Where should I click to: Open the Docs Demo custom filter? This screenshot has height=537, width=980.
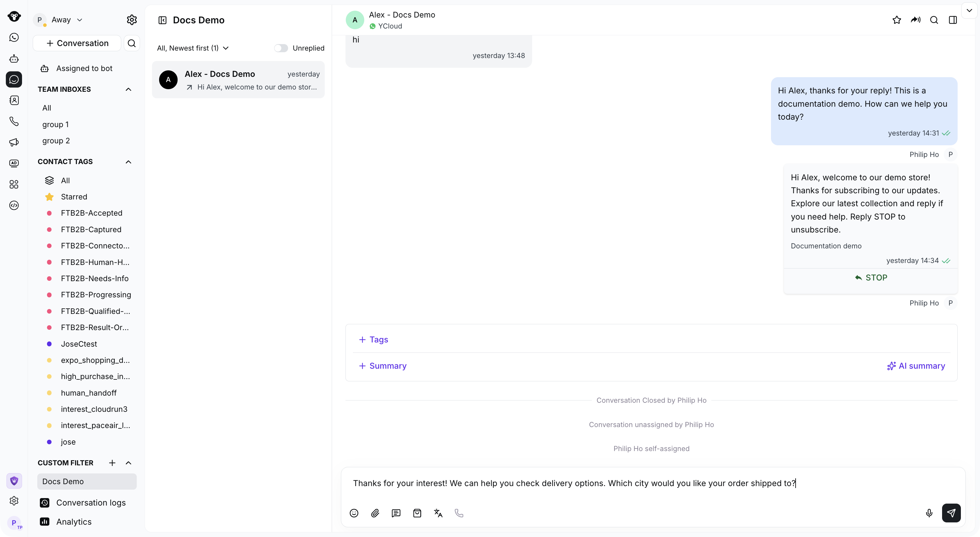(x=87, y=482)
